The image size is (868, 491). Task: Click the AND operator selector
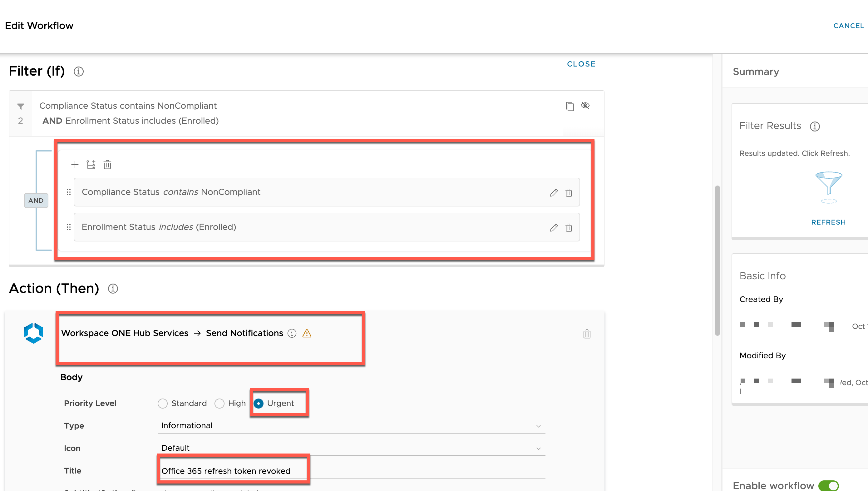tap(36, 200)
